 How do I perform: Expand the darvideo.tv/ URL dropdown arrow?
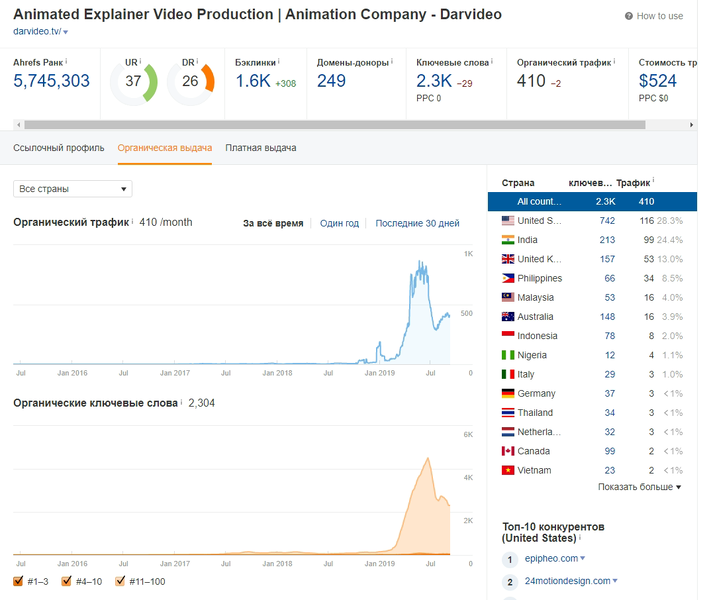tap(66, 32)
